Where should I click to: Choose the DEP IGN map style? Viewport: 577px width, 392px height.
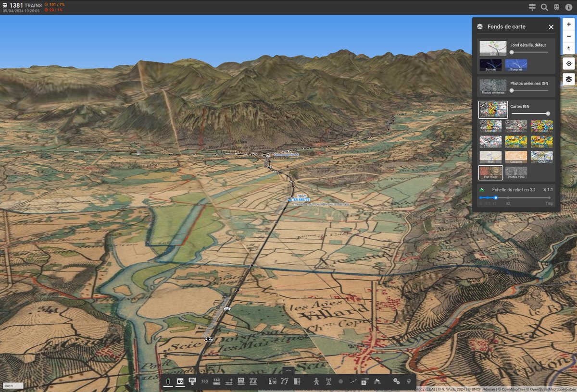click(516, 142)
